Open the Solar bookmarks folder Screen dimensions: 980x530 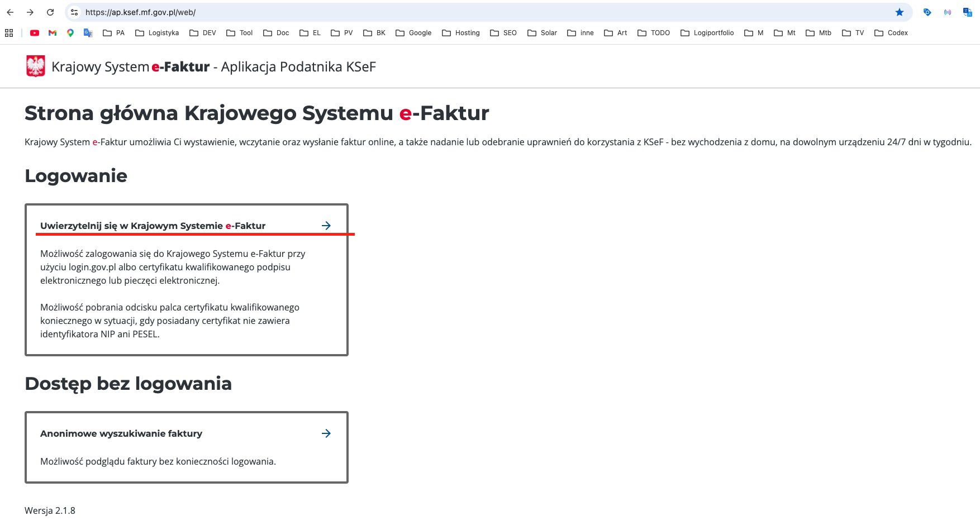pos(543,33)
